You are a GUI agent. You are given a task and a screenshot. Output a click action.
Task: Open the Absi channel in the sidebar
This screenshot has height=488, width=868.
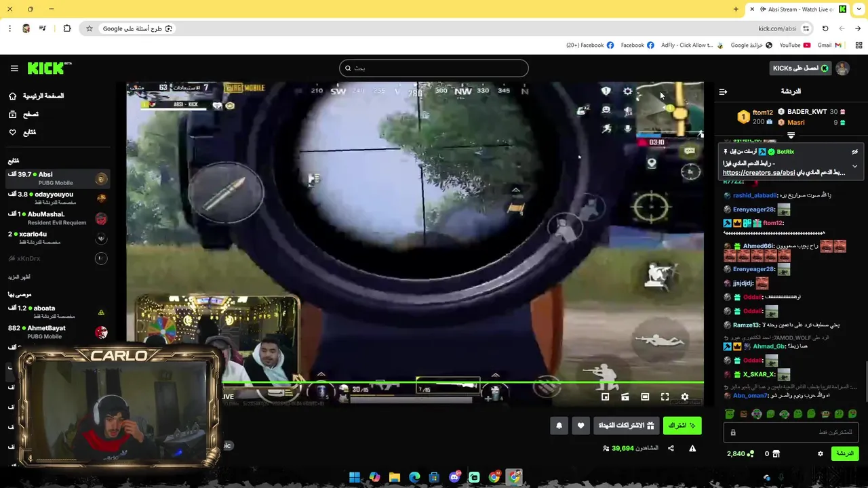click(x=57, y=179)
